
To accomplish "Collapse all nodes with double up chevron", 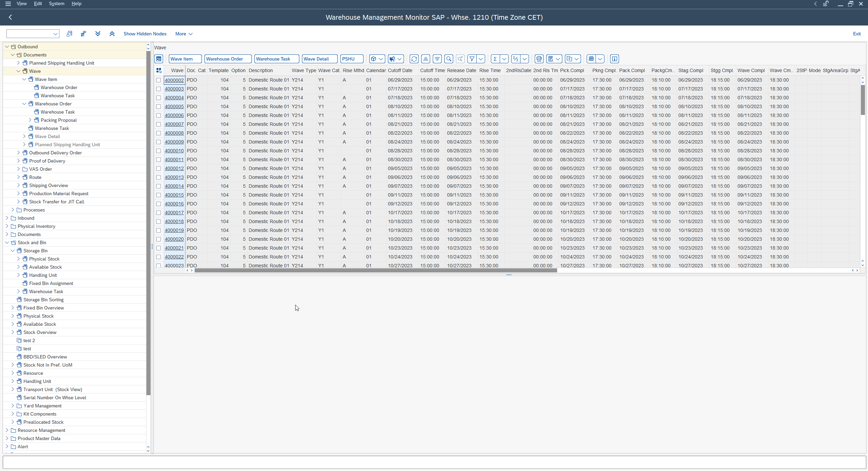I will (x=112, y=34).
